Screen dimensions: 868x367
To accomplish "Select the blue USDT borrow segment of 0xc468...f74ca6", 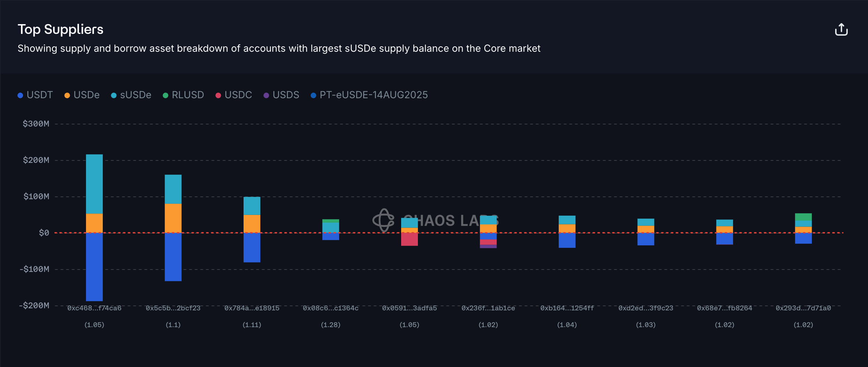I will (x=94, y=267).
